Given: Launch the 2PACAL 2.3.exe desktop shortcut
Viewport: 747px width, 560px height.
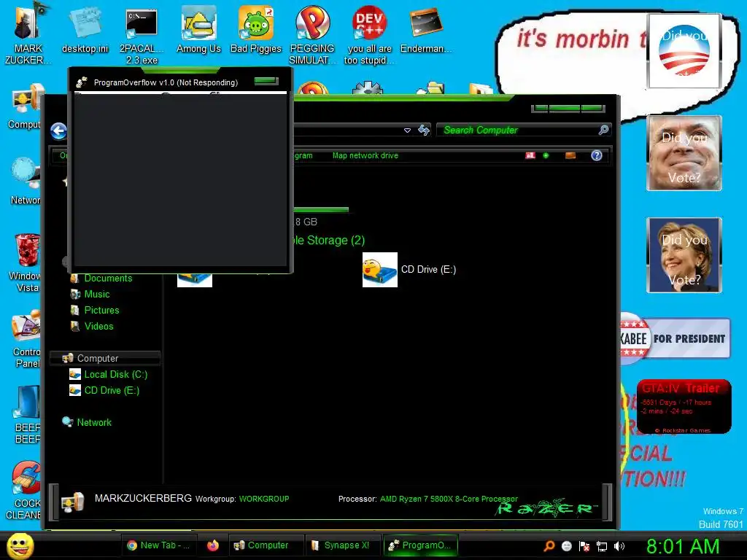Looking at the screenshot, I should pos(142,36).
